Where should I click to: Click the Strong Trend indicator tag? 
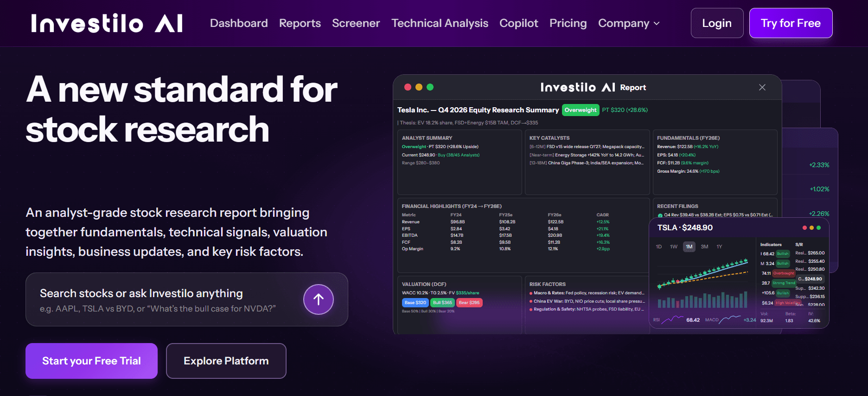[784, 283]
